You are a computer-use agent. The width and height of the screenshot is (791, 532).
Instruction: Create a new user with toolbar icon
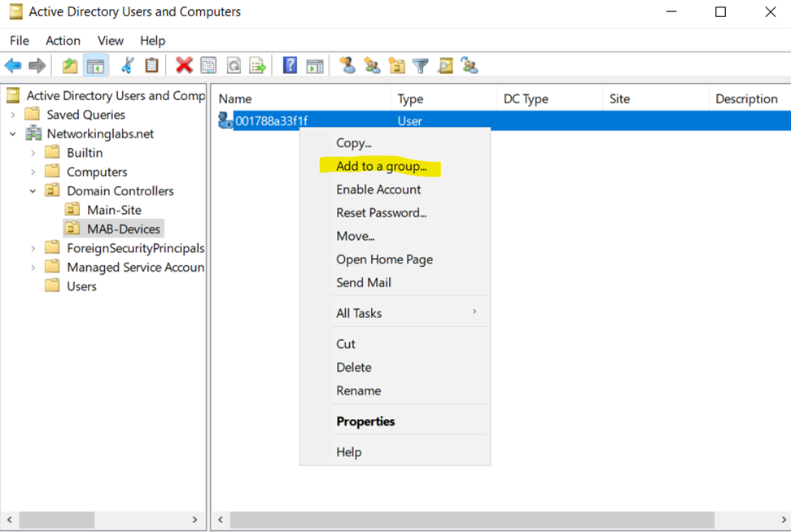pyautogui.click(x=347, y=66)
